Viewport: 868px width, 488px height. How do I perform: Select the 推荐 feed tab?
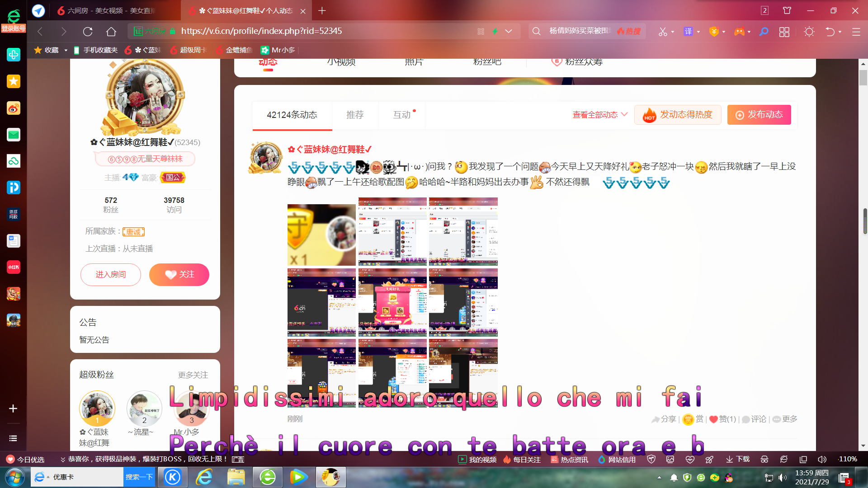355,115
